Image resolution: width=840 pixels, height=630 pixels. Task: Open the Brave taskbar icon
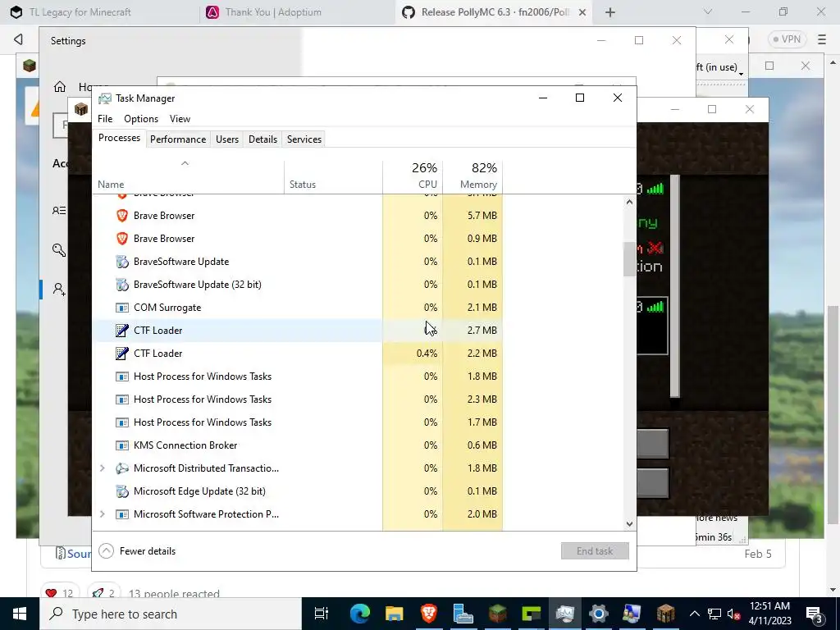428,614
